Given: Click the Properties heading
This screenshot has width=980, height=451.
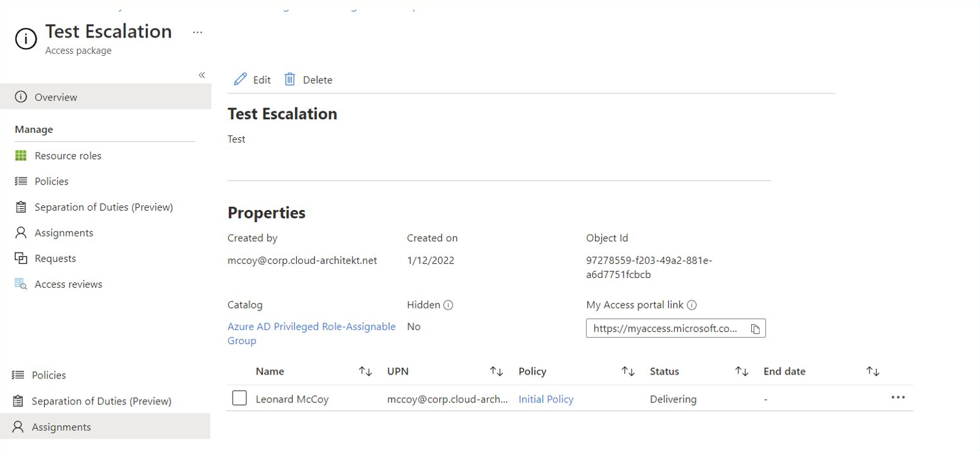Looking at the screenshot, I should [266, 213].
